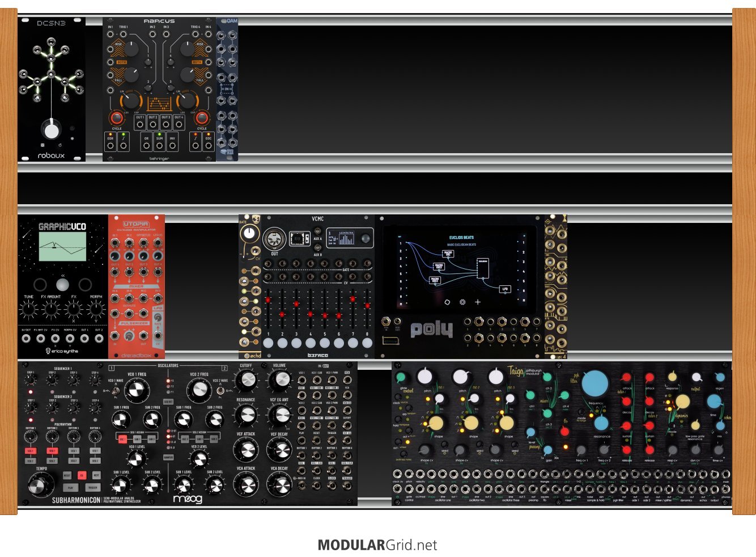The image size is (756, 557).
Task: Click the green glide knob on Taiga
Action: (401, 377)
